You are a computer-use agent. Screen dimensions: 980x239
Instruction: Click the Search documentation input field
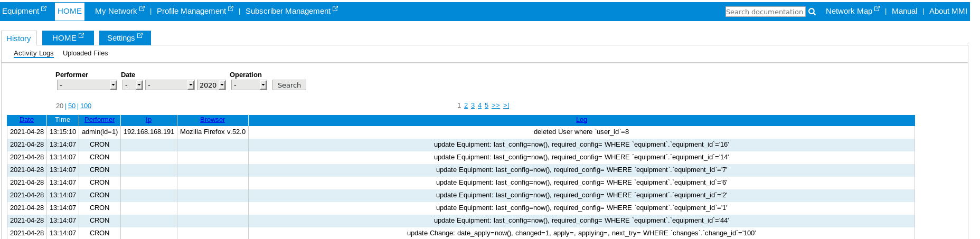pyautogui.click(x=765, y=12)
